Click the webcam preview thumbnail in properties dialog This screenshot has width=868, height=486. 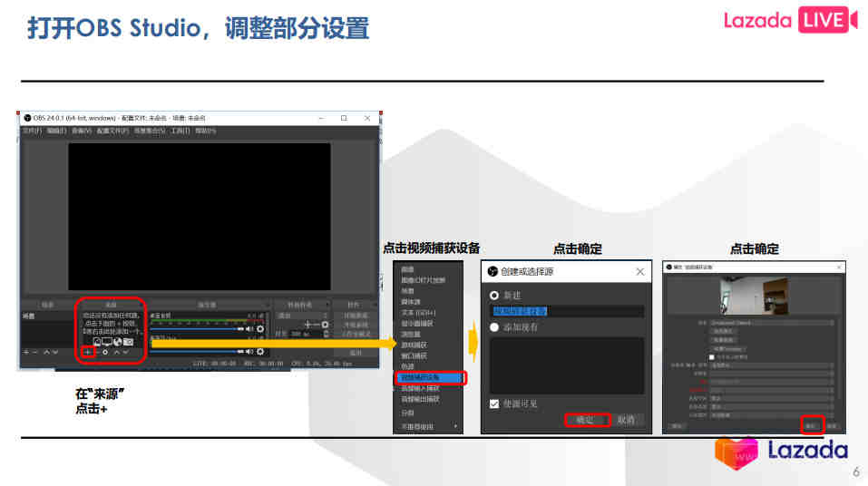click(754, 296)
